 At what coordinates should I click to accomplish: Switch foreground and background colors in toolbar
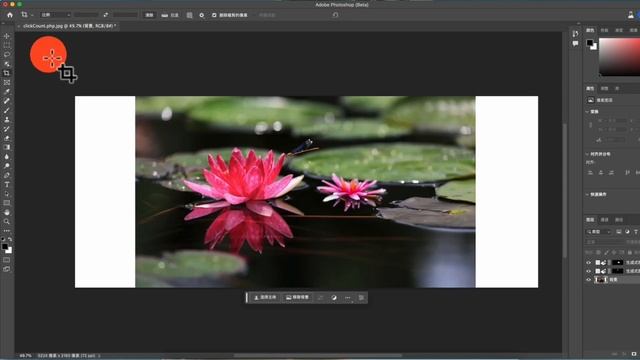click(10, 239)
